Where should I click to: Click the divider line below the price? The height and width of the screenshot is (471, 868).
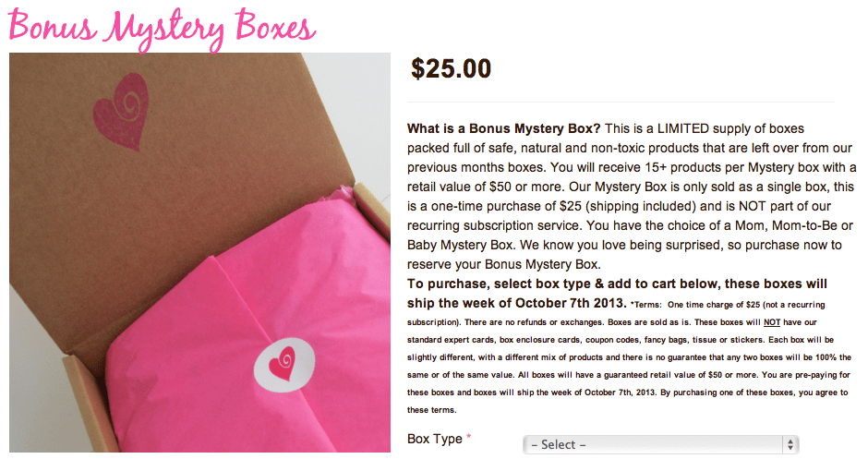click(621, 102)
